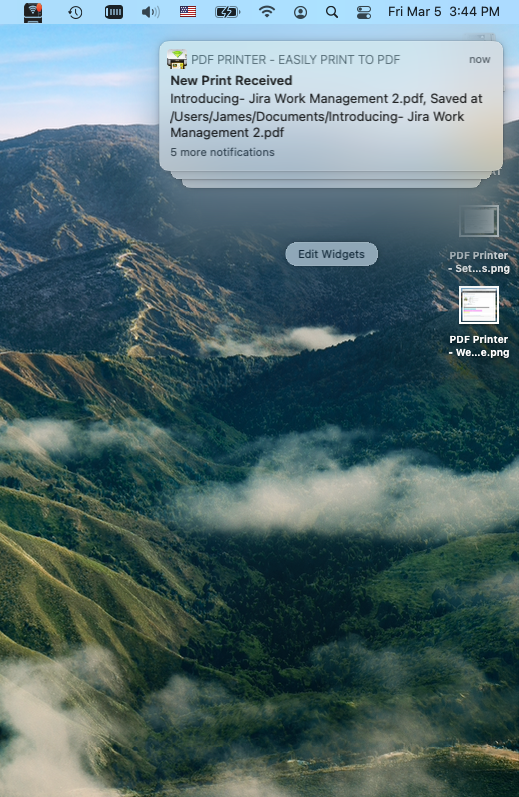
Task: Click the Fri Mar 5 date and time
Action: [x=443, y=11]
